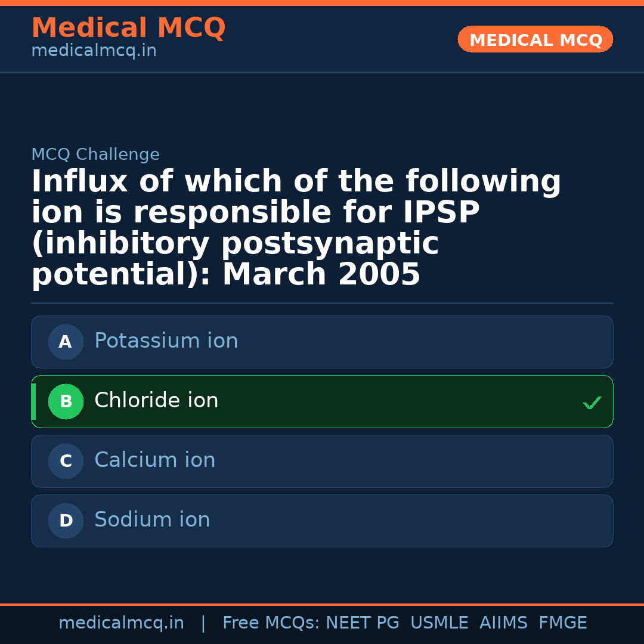Click the MCQ Challenge label
Image resolution: width=644 pixels, height=644 pixels.
(x=95, y=155)
